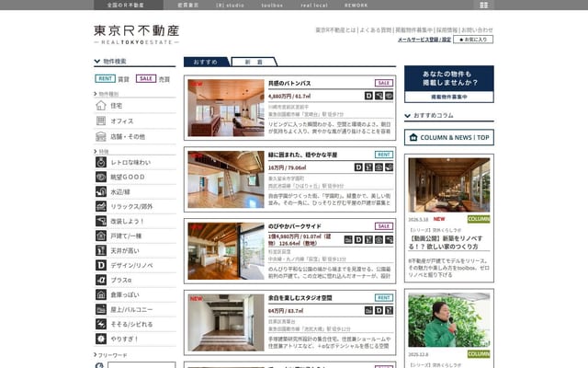Click the 採用情報 link
This screenshot has height=368, width=588.
click(x=447, y=29)
